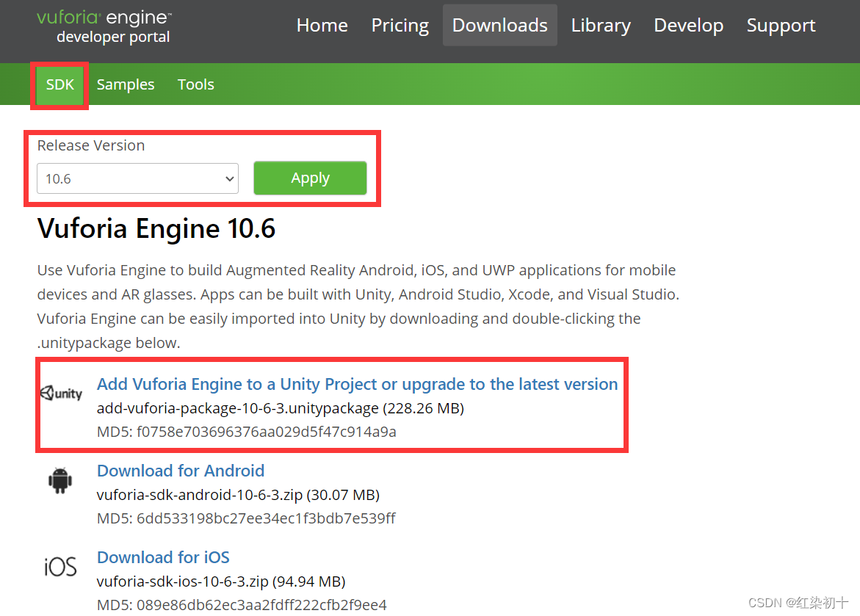Open the Home menu item
This screenshot has height=616, width=860.
pos(322,25)
